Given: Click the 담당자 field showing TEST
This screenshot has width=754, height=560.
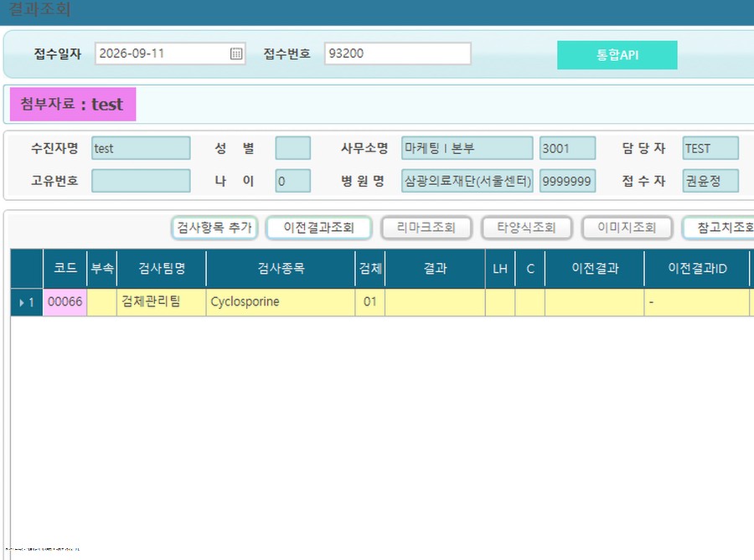Looking at the screenshot, I should (x=710, y=148).
